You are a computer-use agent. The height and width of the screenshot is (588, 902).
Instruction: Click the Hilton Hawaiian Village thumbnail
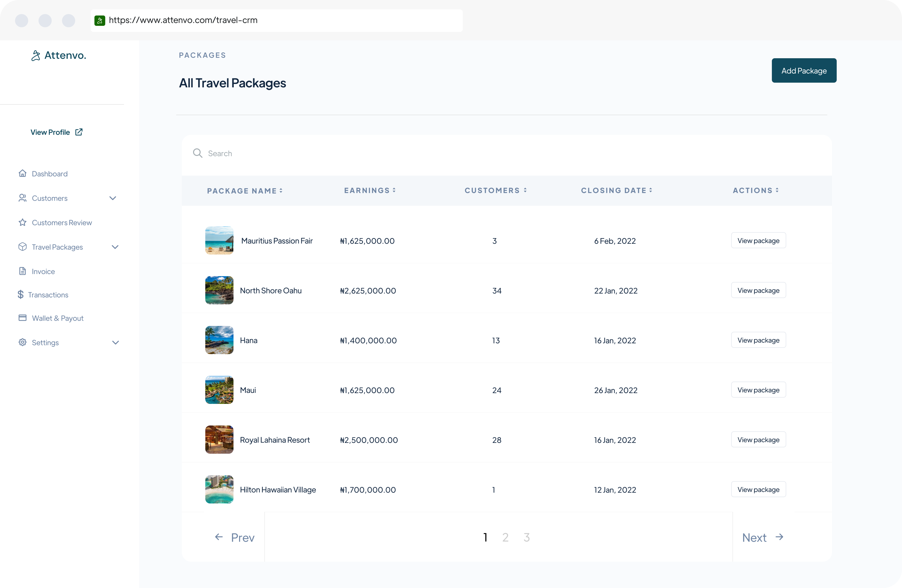pyautogui.click(x=219, y=489)
